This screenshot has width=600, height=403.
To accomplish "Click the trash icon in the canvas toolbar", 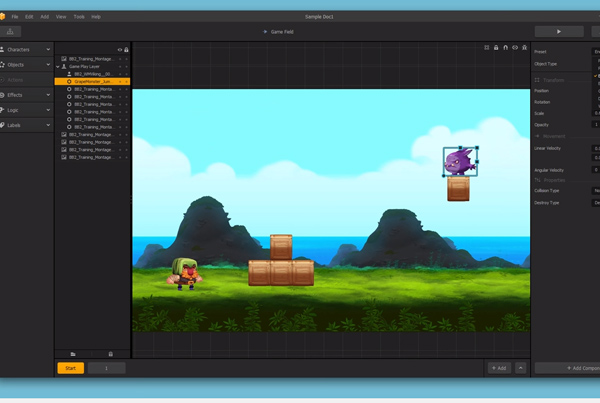I will tap(525, 47).
